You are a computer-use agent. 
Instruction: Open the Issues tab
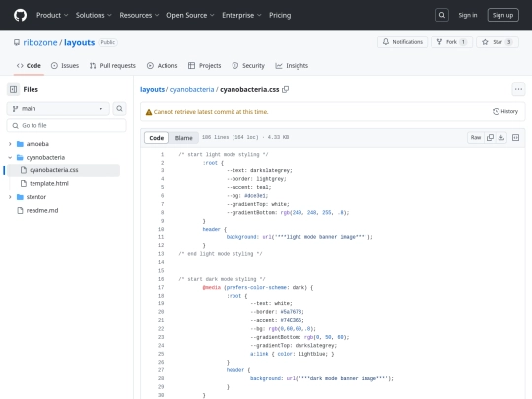click(x=65, y=66)
